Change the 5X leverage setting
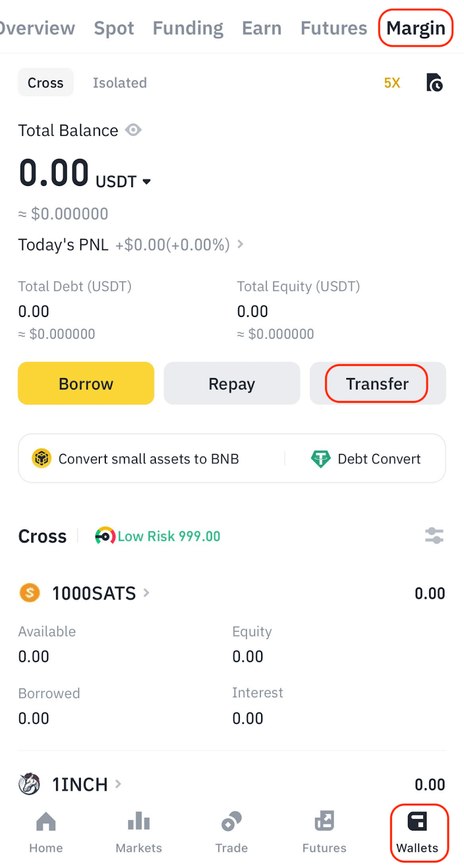Viewport: 464px width, 868px height. click(392, 83)
